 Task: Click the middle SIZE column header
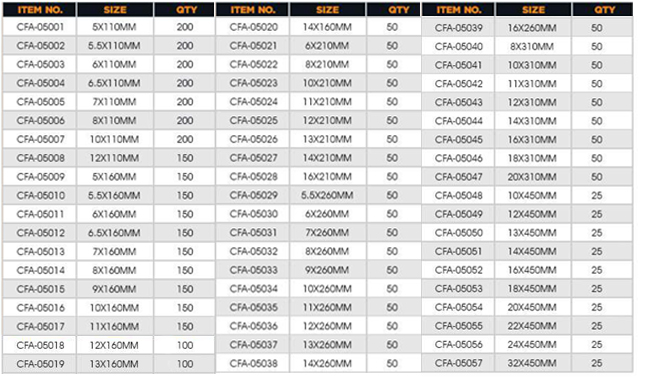327,10
